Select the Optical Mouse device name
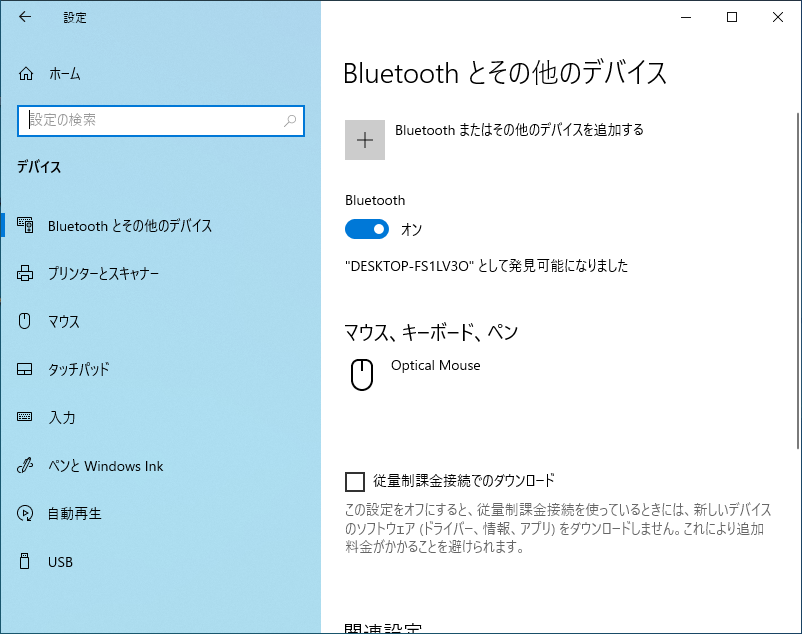 (x=436, y=366)
